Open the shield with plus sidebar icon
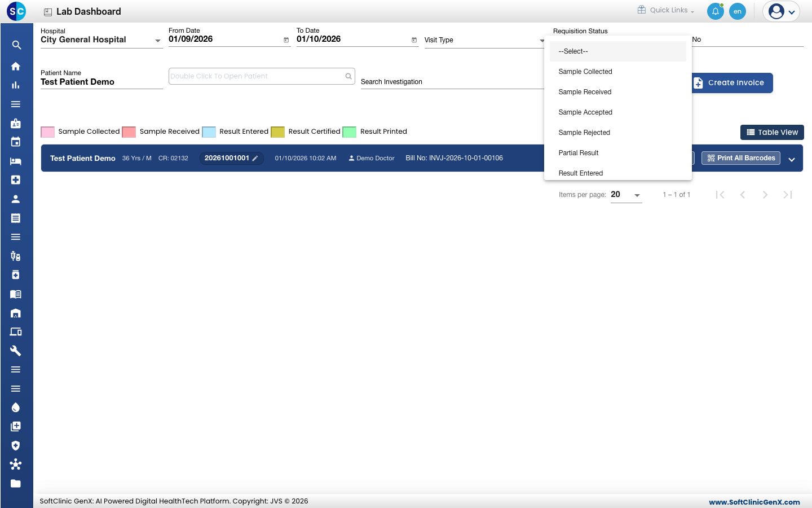 point(16,445)
